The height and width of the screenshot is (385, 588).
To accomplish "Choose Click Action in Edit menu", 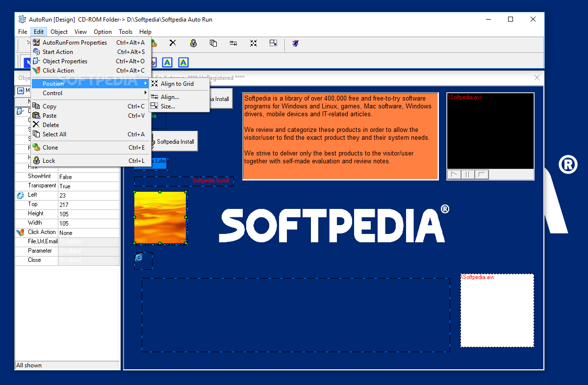I will tap(91, 71).
